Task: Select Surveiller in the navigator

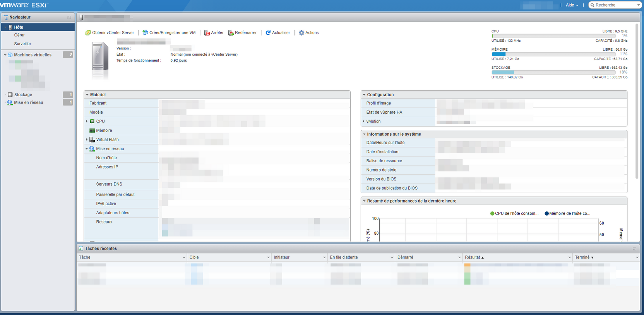Action: pyautogui.click(x=22, y=44)
